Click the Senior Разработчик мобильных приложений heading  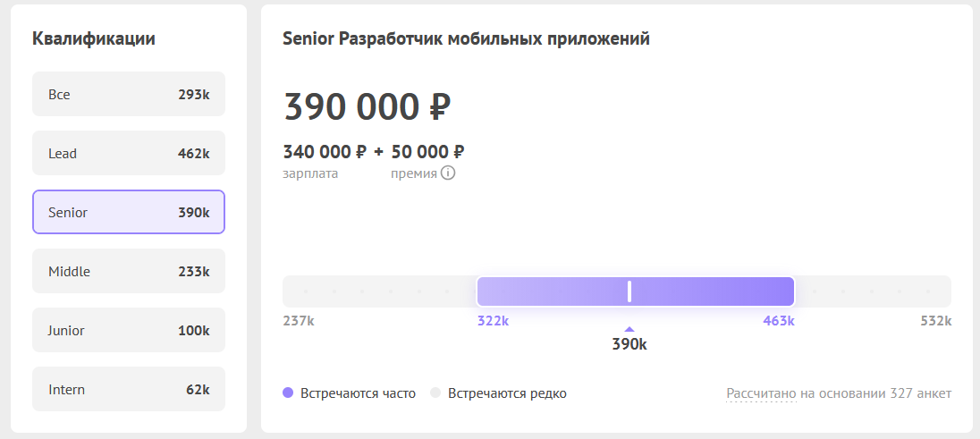[466, 38]
